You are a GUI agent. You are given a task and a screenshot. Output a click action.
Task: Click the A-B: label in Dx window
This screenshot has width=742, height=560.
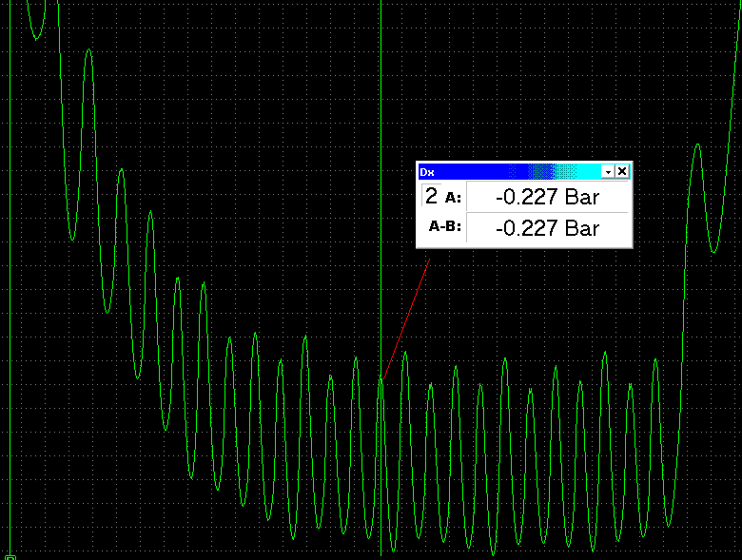pyautogui.click(x=445, y=226)
